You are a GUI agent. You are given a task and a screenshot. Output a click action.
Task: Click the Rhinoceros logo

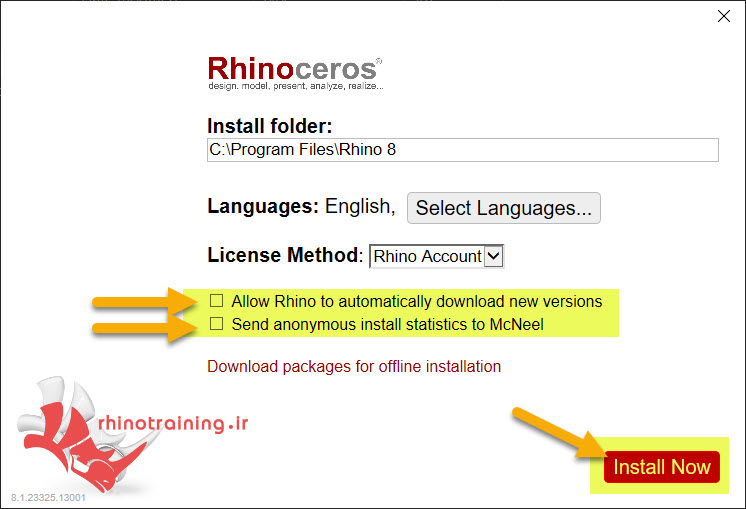tap(295, 73)
